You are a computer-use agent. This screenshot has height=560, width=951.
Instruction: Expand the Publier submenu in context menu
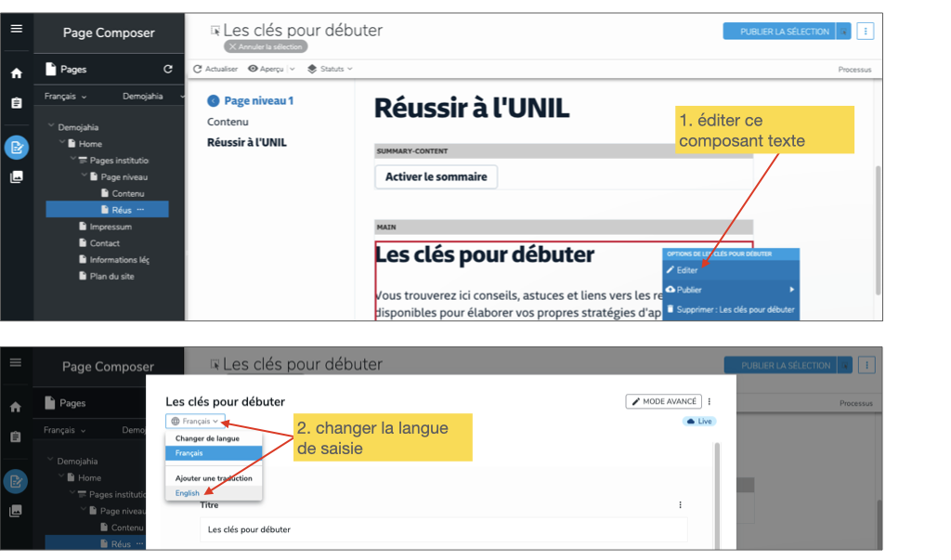point(730,290)
